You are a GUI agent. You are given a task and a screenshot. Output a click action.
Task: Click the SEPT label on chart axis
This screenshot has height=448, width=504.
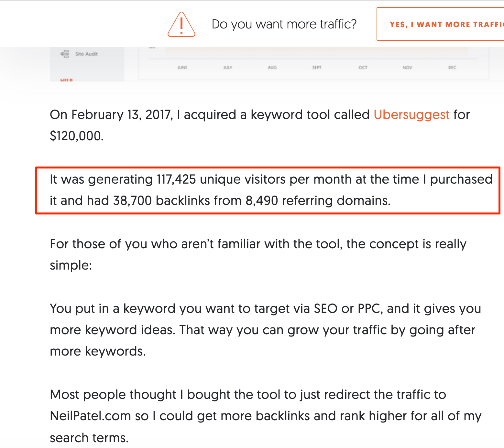point(317,68)
